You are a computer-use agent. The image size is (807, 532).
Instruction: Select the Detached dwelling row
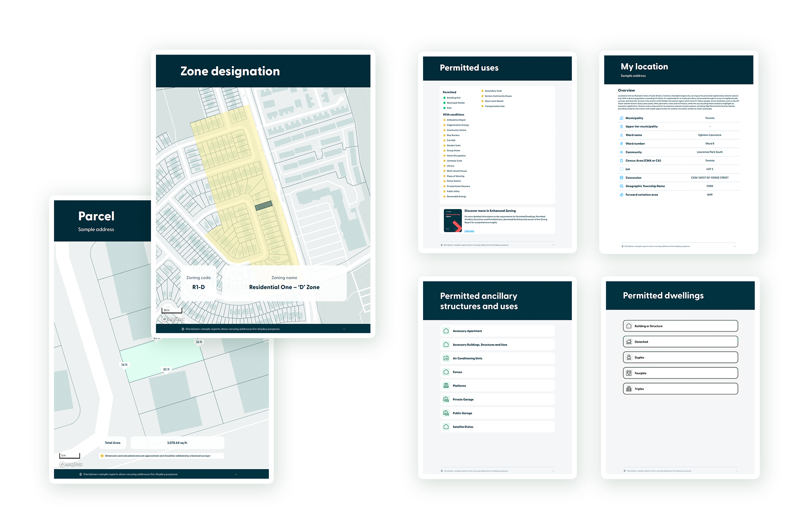tap(680, 342)
